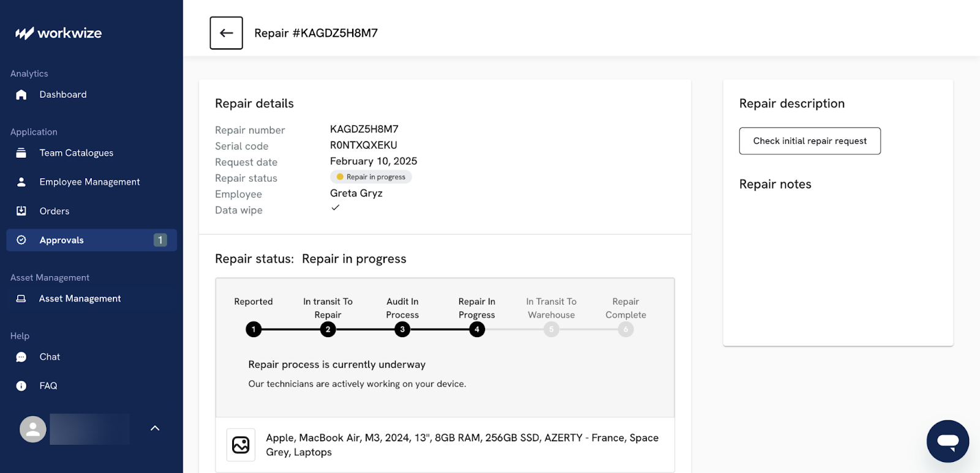Click the FAQ info icon
This screenshot has height=473, width=980.
click(21, 386)
